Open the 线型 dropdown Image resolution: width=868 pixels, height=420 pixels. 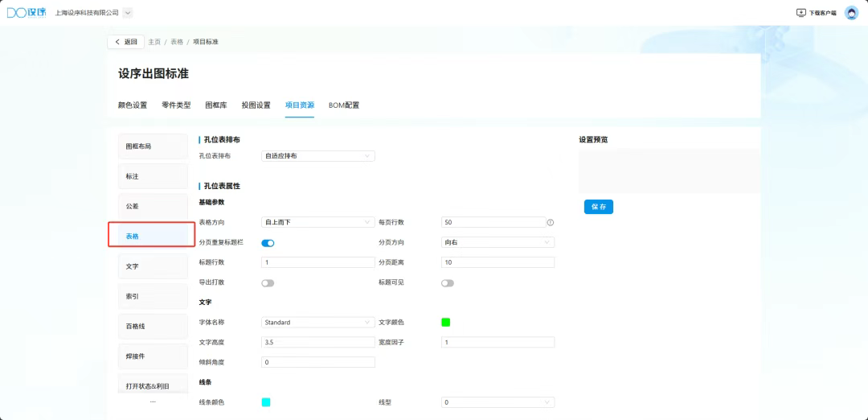pos(497,402)
